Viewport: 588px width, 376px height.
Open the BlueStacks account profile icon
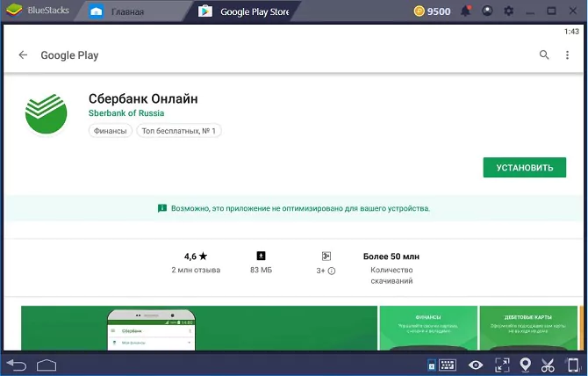coord(487,11)
